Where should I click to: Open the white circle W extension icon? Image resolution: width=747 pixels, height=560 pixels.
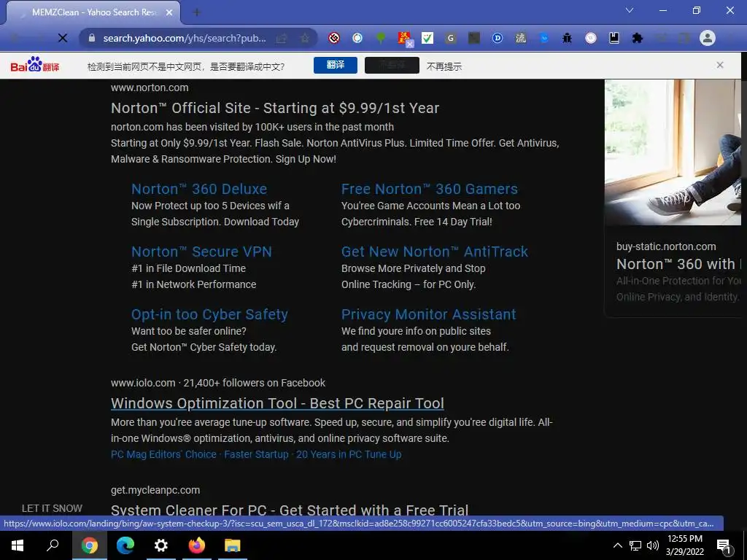[x=591, y=38]
